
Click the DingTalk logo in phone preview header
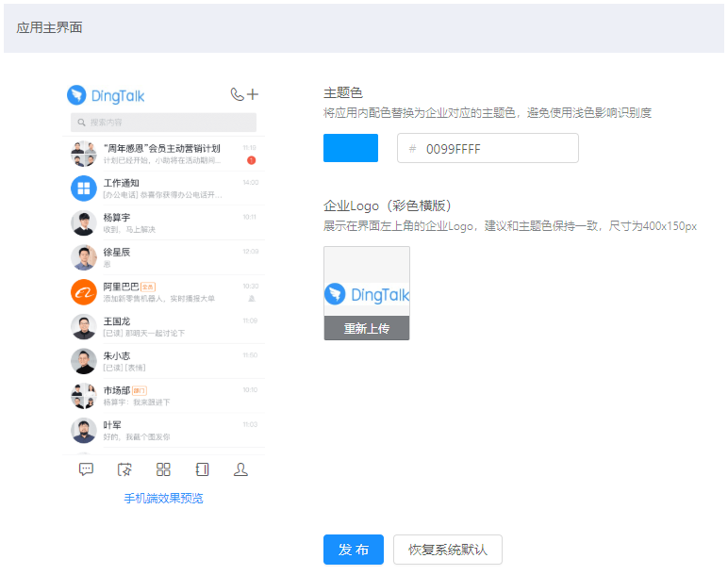coord(106,95)
